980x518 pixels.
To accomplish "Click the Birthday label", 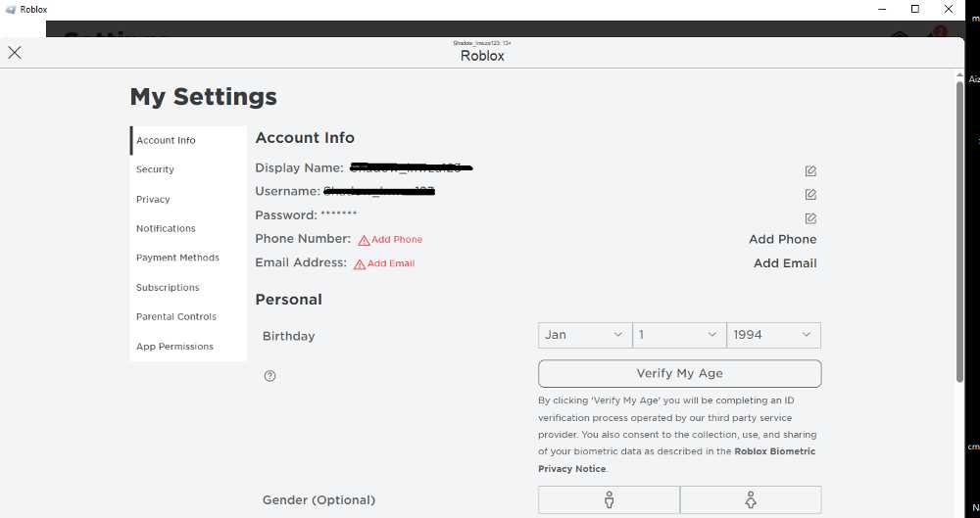I will [289, 336].
